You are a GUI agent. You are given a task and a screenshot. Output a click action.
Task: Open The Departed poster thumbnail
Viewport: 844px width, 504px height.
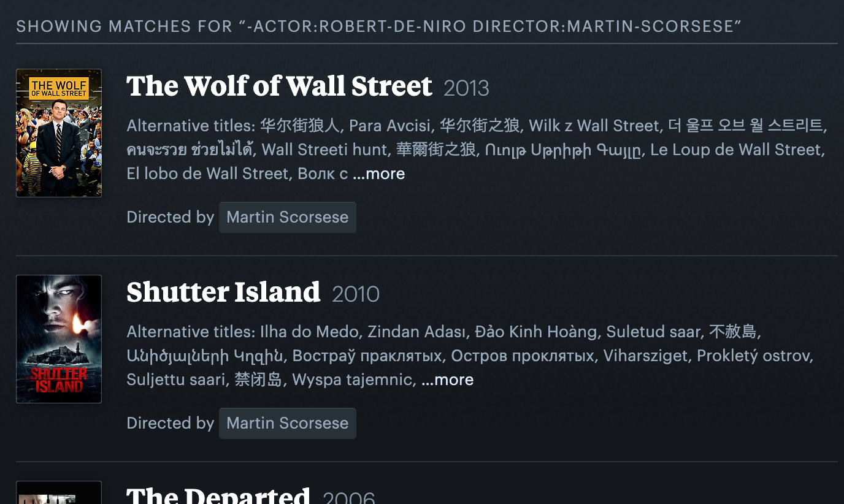click(59, 493)
